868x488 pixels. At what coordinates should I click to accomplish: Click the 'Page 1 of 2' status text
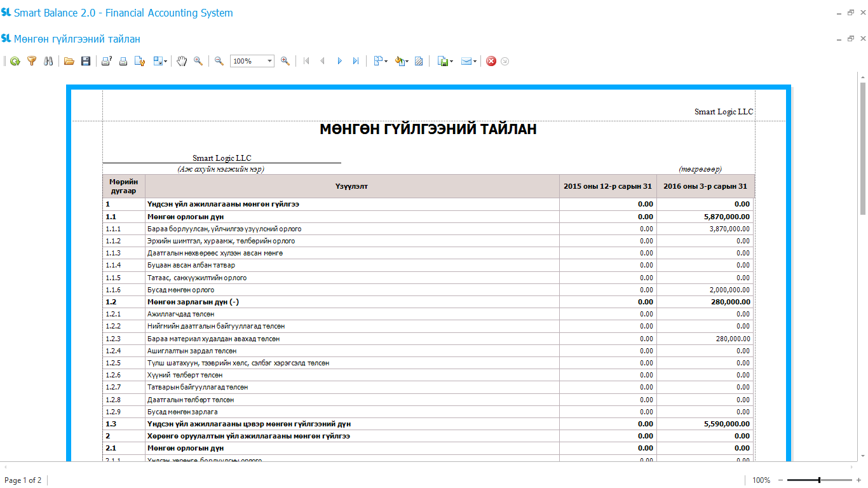click(x=23, y=480)
